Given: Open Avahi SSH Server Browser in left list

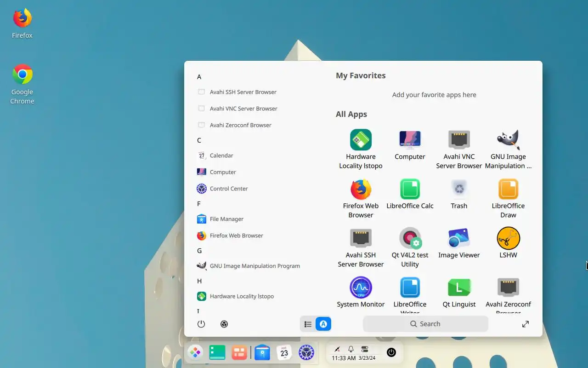Looking at the screenshot, I should [x=243, y=92].
